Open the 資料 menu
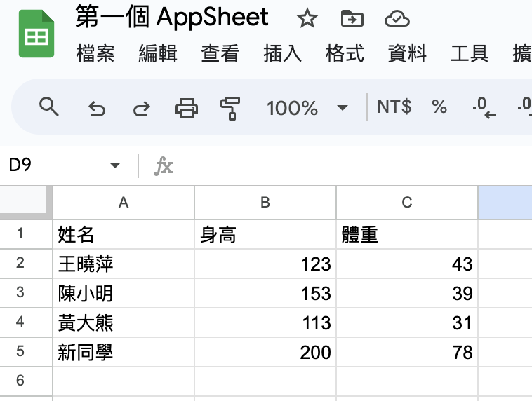 407,53
